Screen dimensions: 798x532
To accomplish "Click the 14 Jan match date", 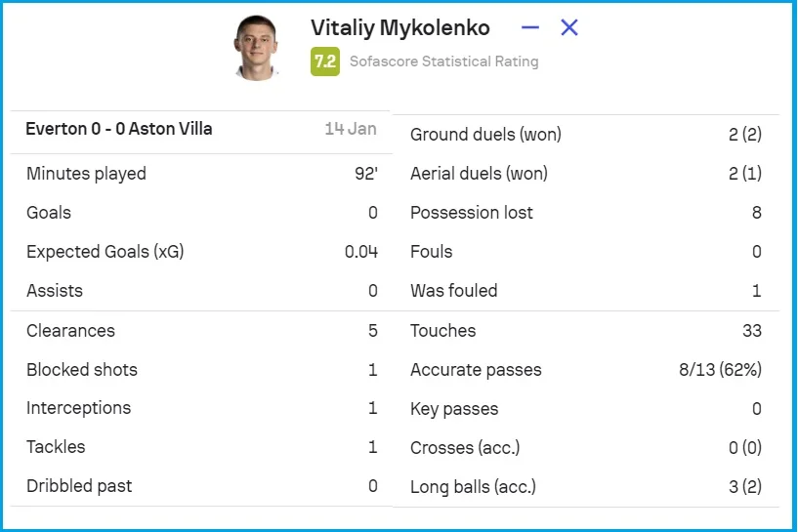I will (351, 129).
